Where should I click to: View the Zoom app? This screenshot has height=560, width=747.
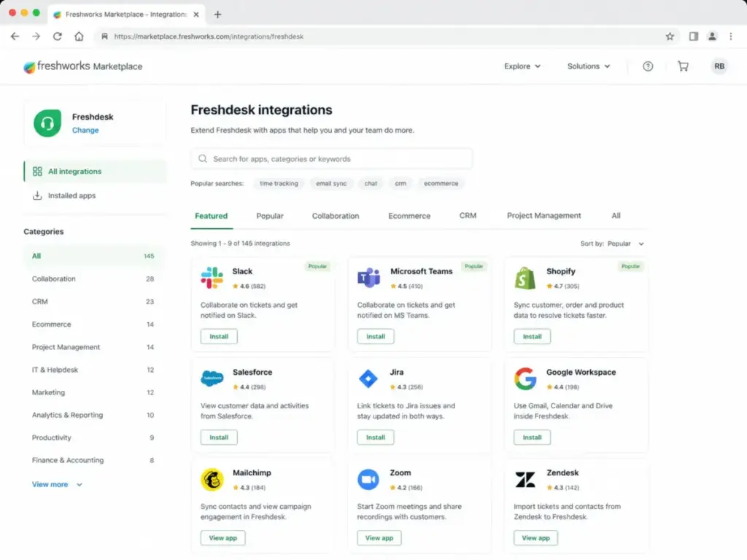pyautogui.click(x=379, y=537)
